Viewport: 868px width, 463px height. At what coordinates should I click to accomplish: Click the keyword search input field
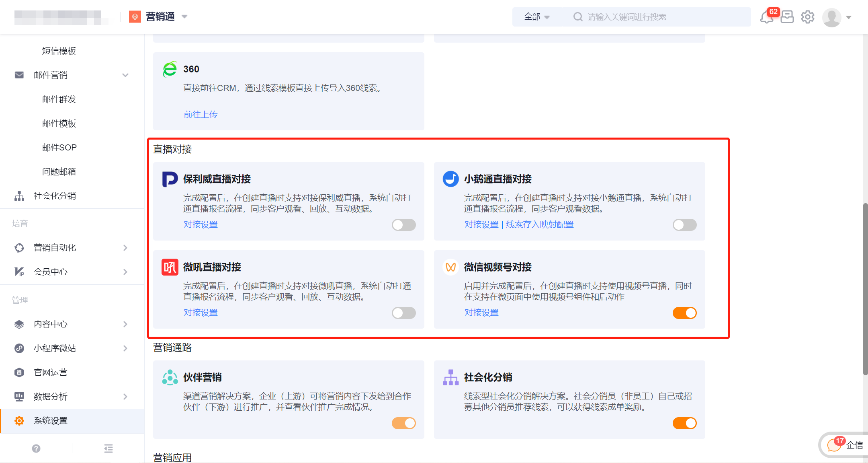pos(659,17)
